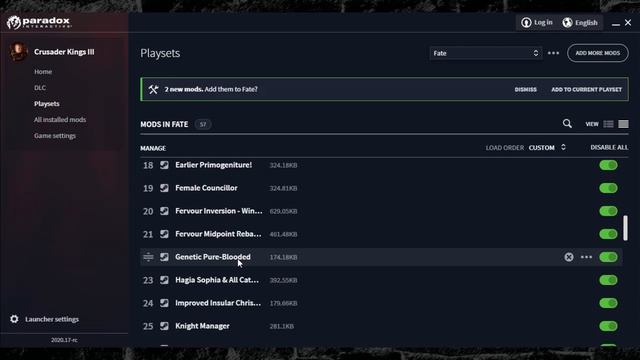Screen dimensions: 640x360
Task: Click the Female Councillor mod source icon
Action: coord(164,188)
